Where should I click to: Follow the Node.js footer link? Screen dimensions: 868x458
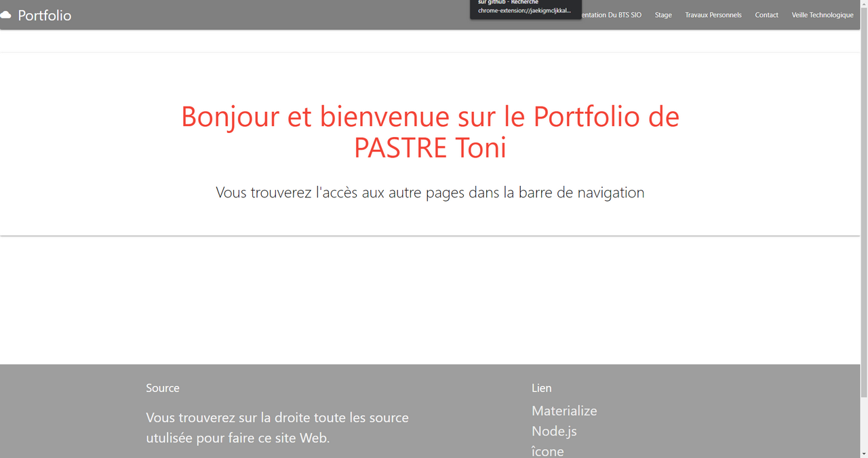point(554,431)
